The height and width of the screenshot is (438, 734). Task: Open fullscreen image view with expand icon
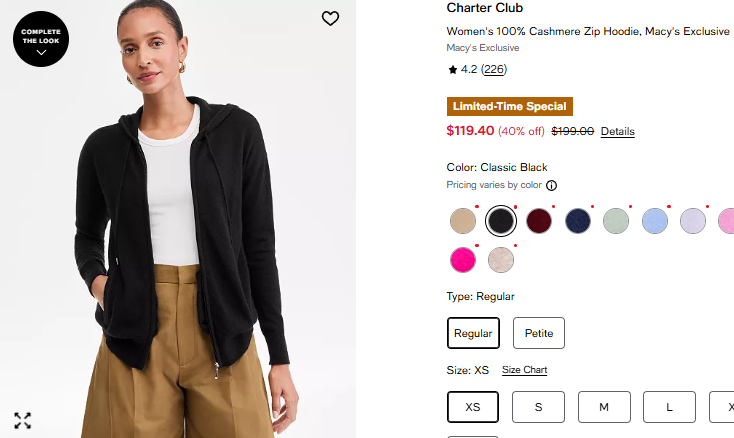coord(22,420)
